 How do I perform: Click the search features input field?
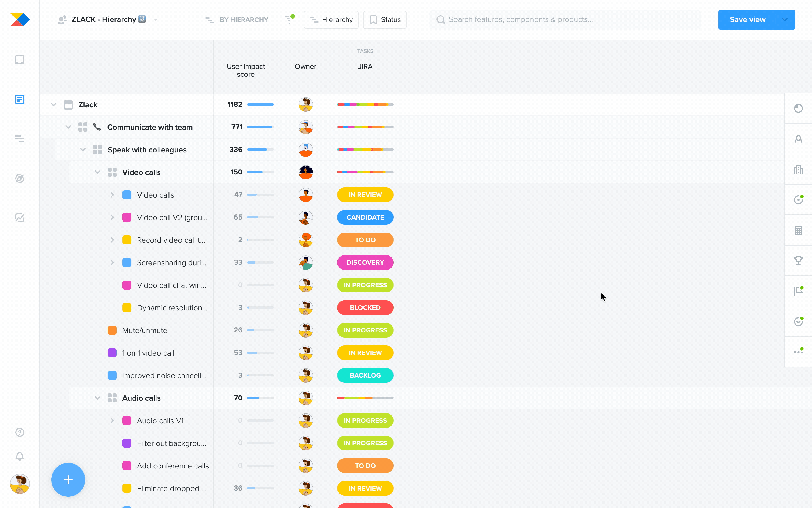(565, 20)
